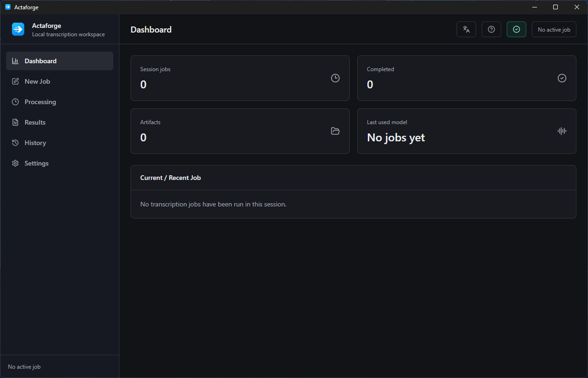Click the green checkmark status icon

(x=516, y=29)
